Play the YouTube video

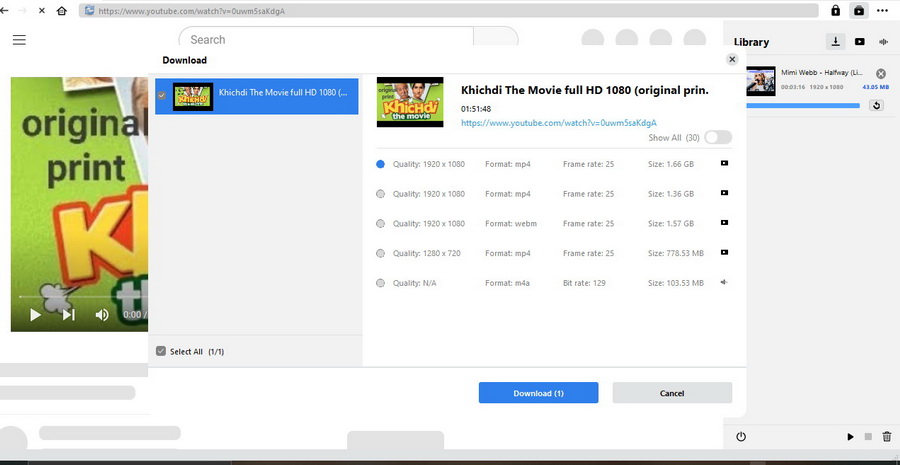[35, 315]
